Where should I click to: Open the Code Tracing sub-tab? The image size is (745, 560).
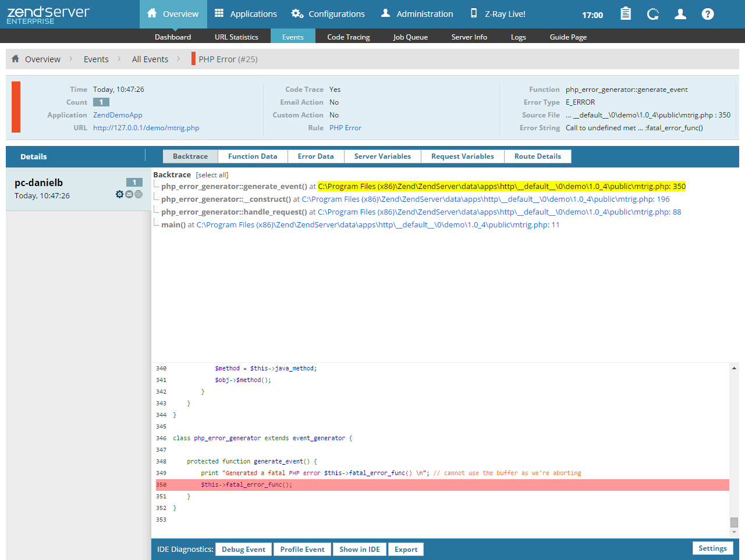(348, 37)
